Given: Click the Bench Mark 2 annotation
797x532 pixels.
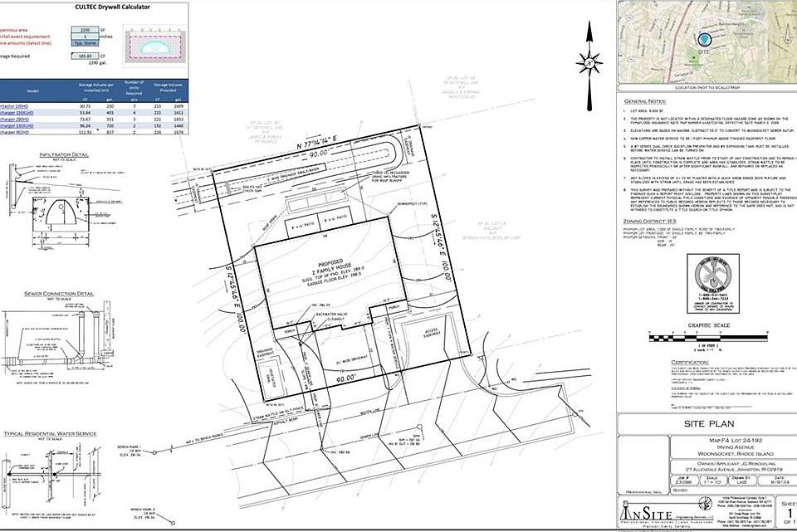Looking at the screenshot, I should [142, 513].
